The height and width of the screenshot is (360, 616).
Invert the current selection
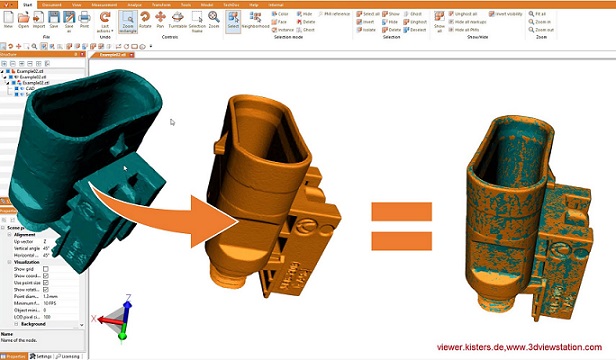coord(365,22)
